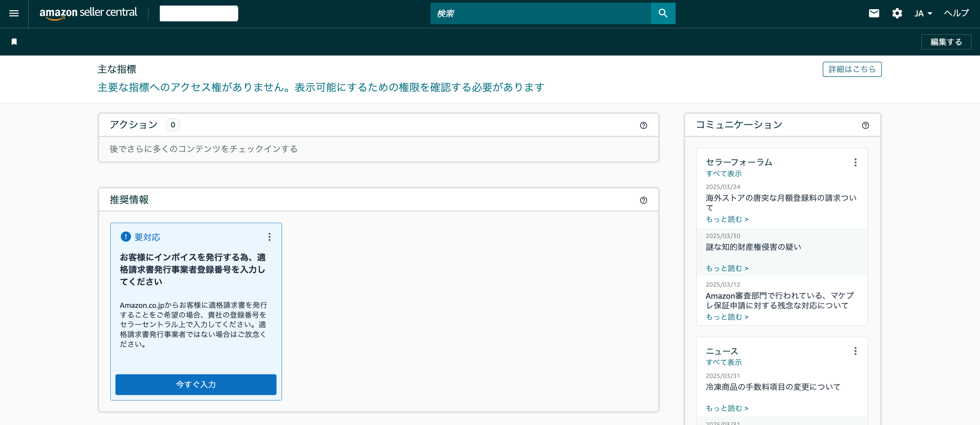Click the 編集する button
The image size is (980, 425).
946,42
